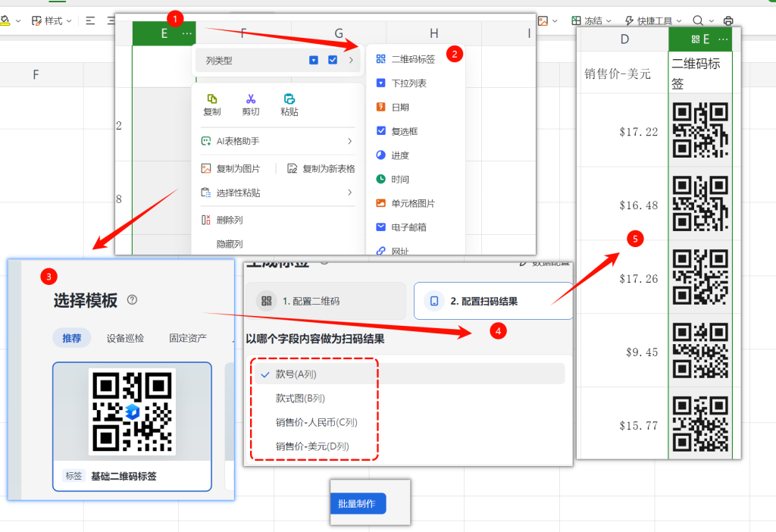776x532 pixels.
Task: Select 款式图(B列) as scan result field
Action: click(300, 399)
